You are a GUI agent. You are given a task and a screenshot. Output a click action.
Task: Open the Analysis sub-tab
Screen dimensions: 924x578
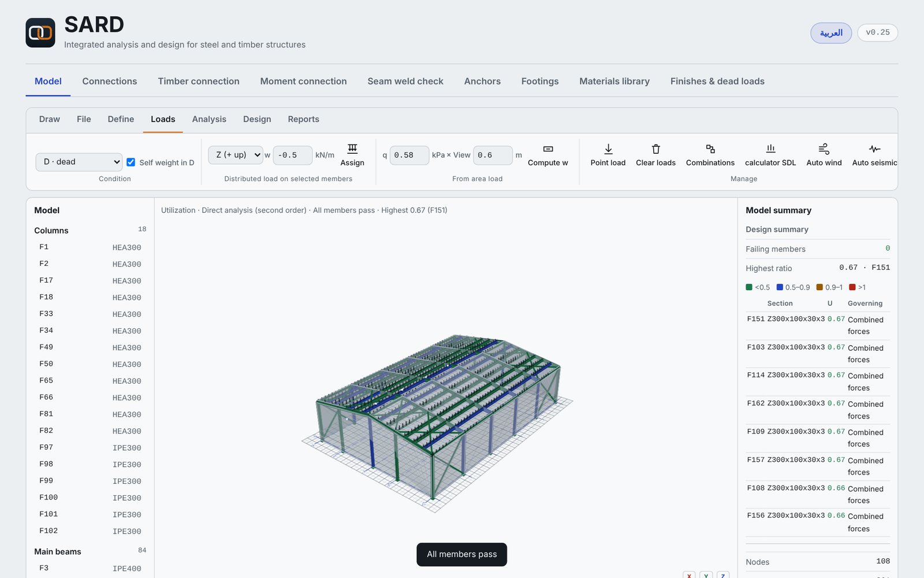[209, 119]
